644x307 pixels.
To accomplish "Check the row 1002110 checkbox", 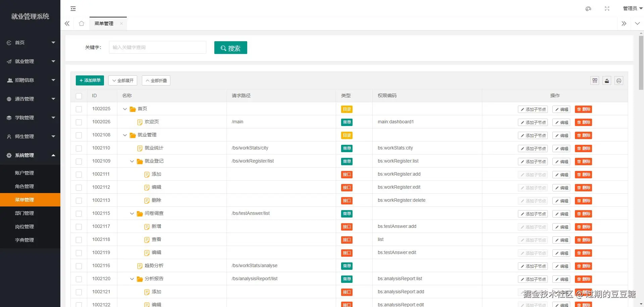I will (x=79, y=148).
